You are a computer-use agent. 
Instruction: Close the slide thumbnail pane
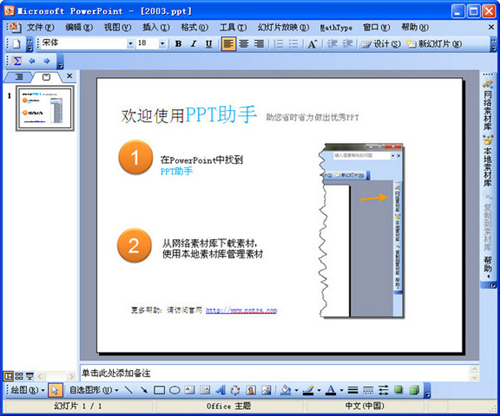[69, 76]
